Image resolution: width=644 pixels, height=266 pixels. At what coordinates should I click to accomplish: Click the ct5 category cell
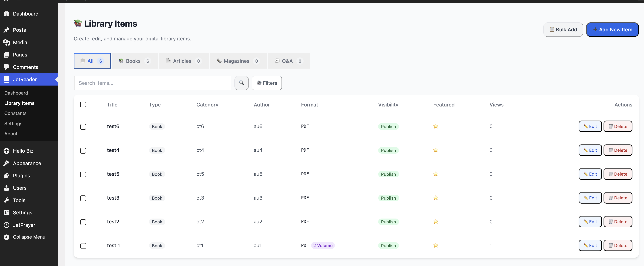pos(200,174)
